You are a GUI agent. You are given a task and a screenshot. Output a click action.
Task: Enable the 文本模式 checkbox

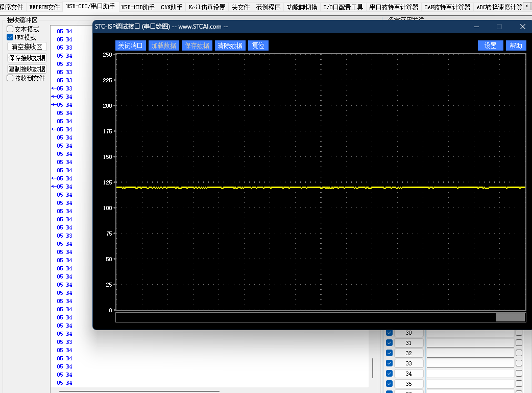[10, 29]
